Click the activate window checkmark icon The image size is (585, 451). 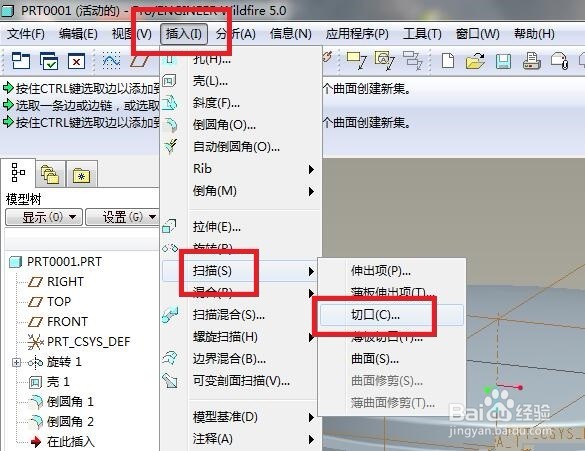[x=49, y=61]
